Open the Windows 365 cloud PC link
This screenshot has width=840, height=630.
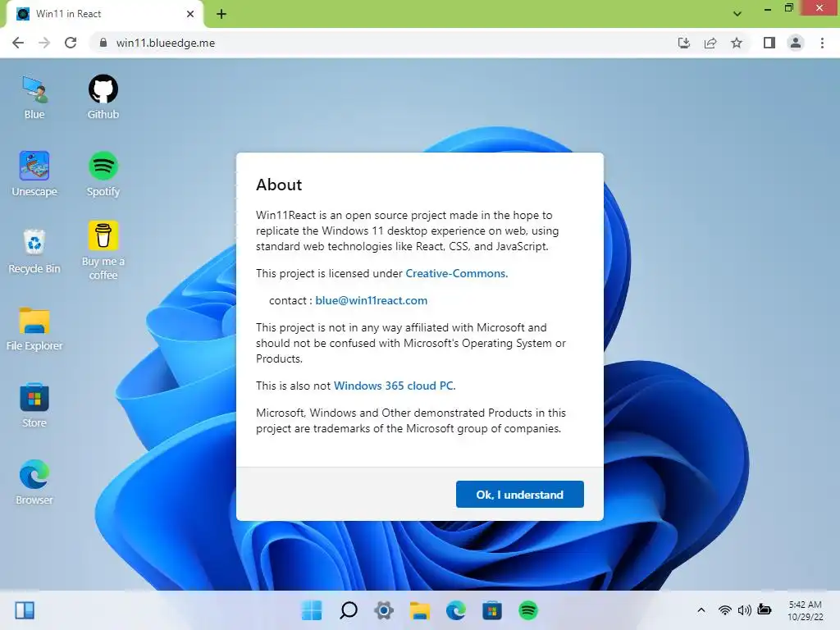[395, 386]
